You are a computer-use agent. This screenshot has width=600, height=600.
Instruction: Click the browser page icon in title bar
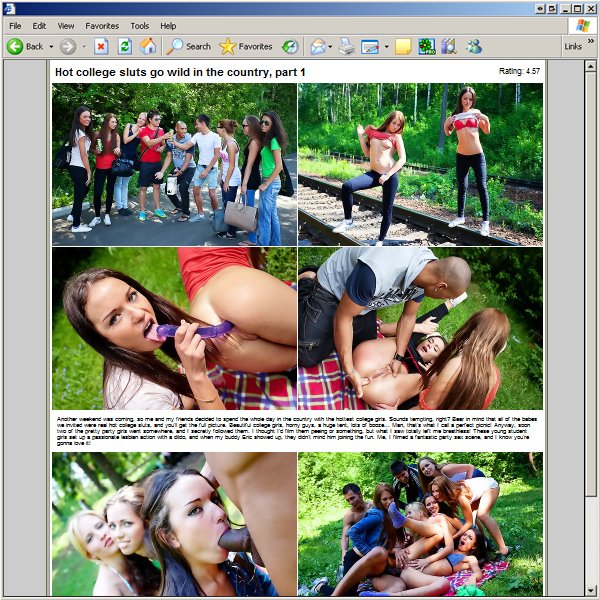[9, 8]
